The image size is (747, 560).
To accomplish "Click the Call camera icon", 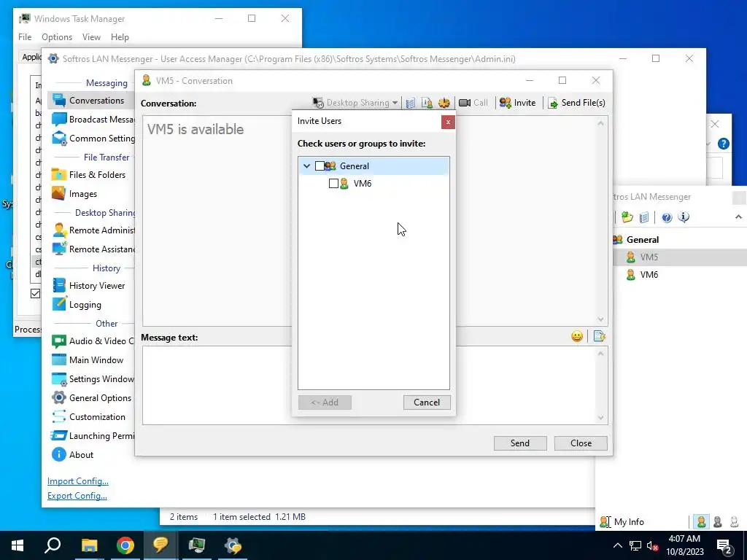I will (x=465, y=103).
